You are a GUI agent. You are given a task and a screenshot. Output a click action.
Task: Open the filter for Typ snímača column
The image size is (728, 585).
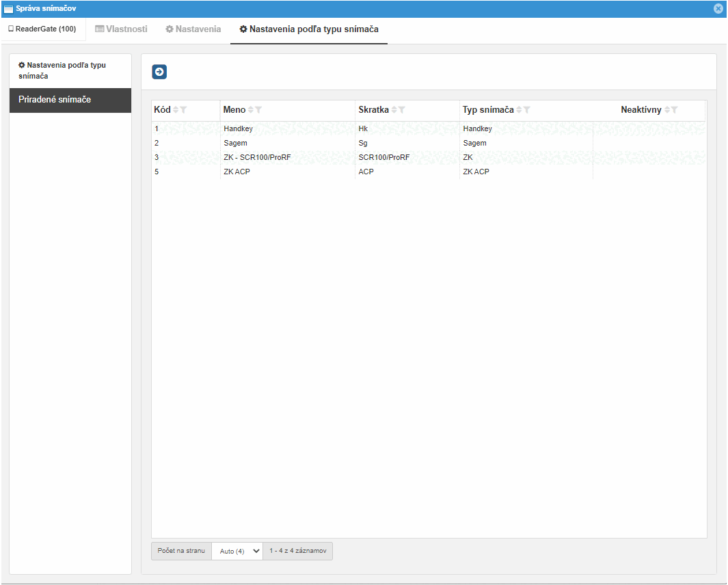(527, 110)
